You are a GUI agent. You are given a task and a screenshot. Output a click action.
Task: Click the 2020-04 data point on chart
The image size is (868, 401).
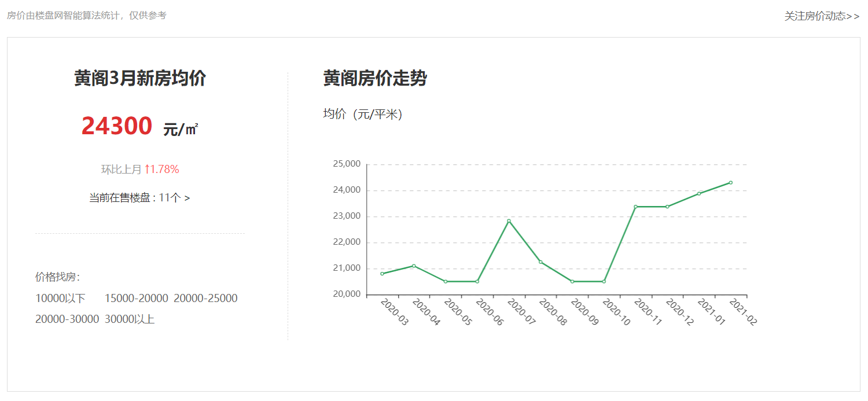414,266
